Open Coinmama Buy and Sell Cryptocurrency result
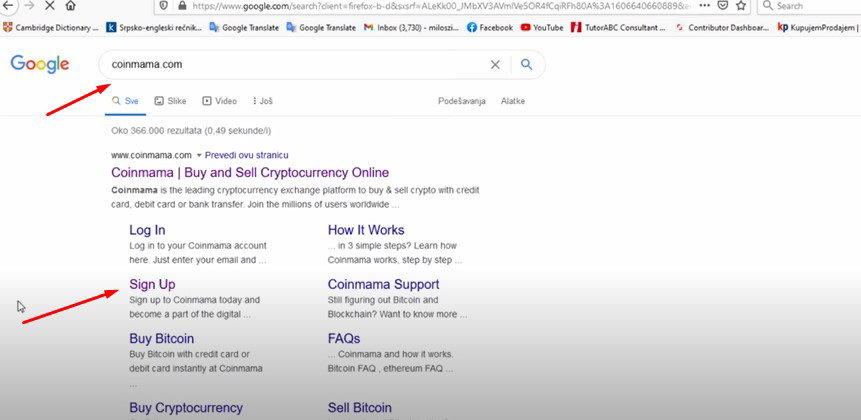 250,172
